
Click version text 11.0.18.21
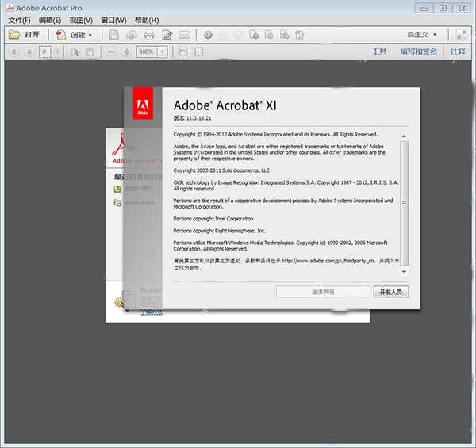click(x=199, y=118)
